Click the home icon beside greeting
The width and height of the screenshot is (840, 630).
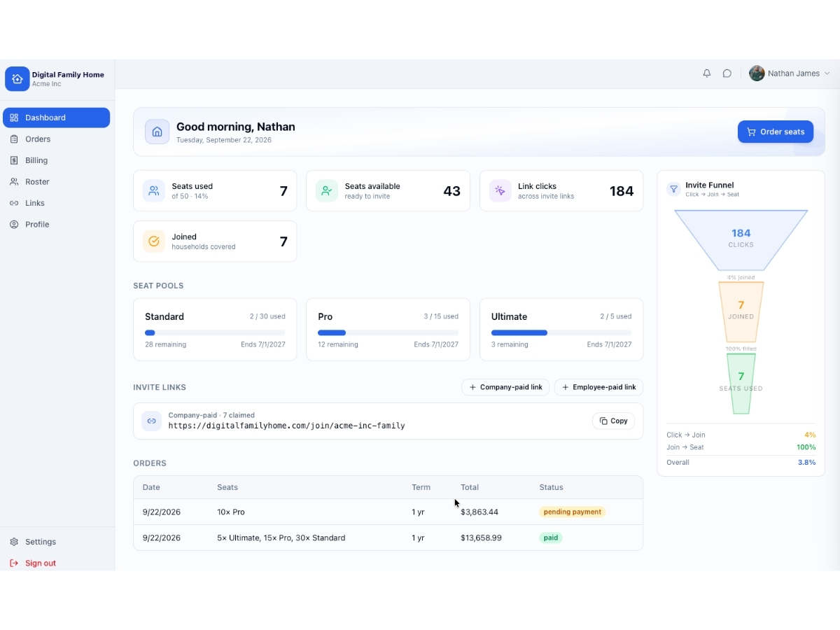pyautogui.click(x=157, y=132)
